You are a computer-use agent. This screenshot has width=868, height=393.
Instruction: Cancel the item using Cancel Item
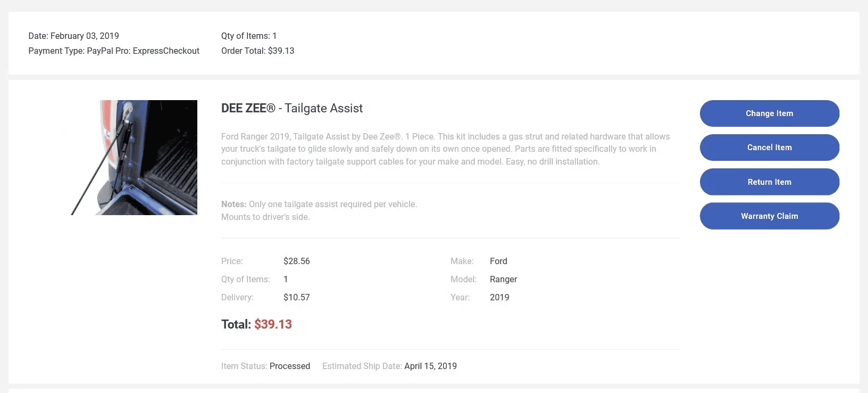pos(769,148)
